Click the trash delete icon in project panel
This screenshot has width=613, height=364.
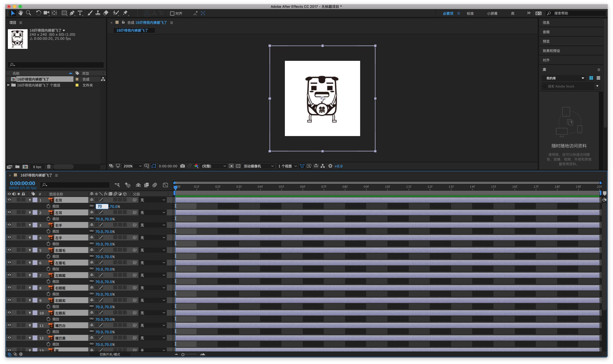coord(49,167)
